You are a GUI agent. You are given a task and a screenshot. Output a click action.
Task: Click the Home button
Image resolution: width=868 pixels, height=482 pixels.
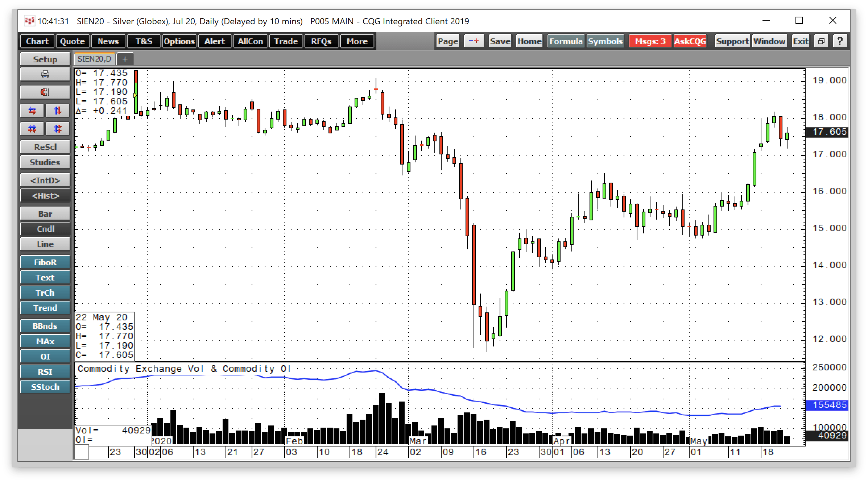tap(529, 41)
